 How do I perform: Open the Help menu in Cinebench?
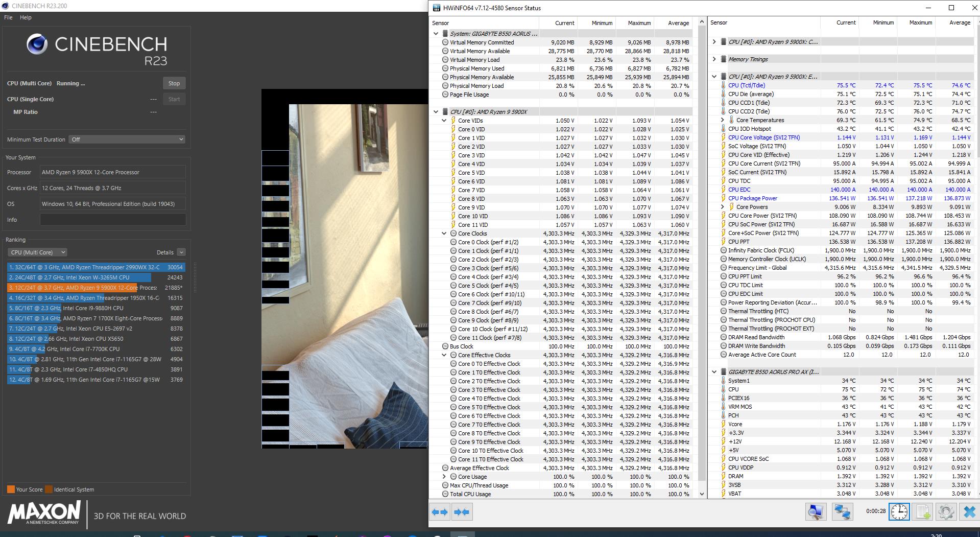point(26,17)
